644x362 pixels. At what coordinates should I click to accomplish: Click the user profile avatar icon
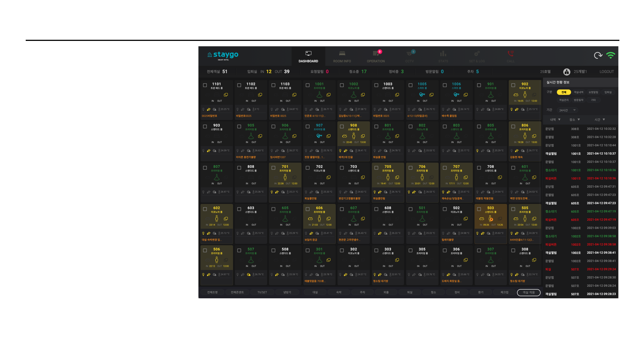tap(567, 72)
